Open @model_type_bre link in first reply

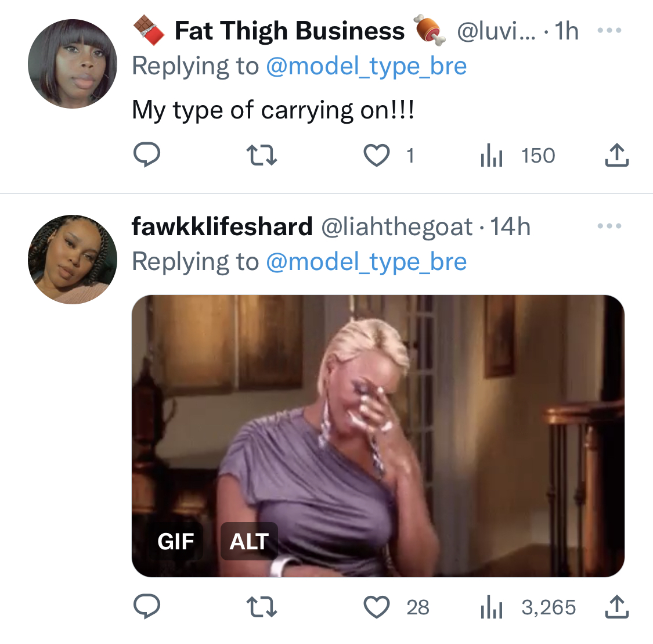(366, 66)
